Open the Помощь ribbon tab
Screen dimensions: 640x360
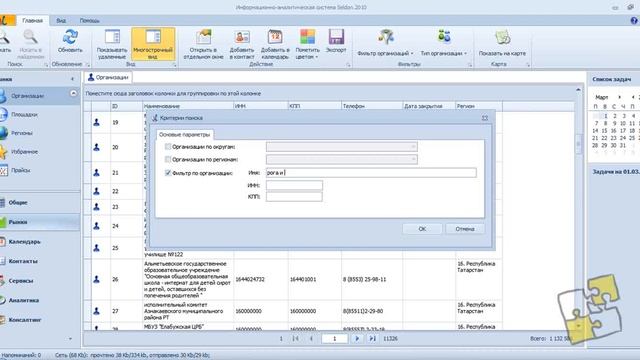(x=89, y=20)
